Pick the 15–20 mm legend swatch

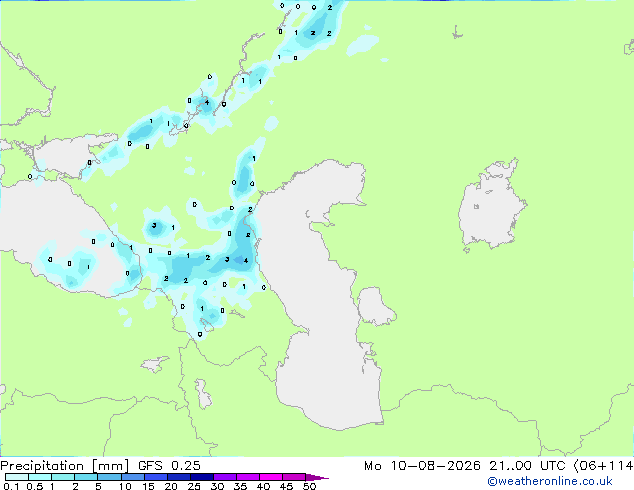pos(156,477)
